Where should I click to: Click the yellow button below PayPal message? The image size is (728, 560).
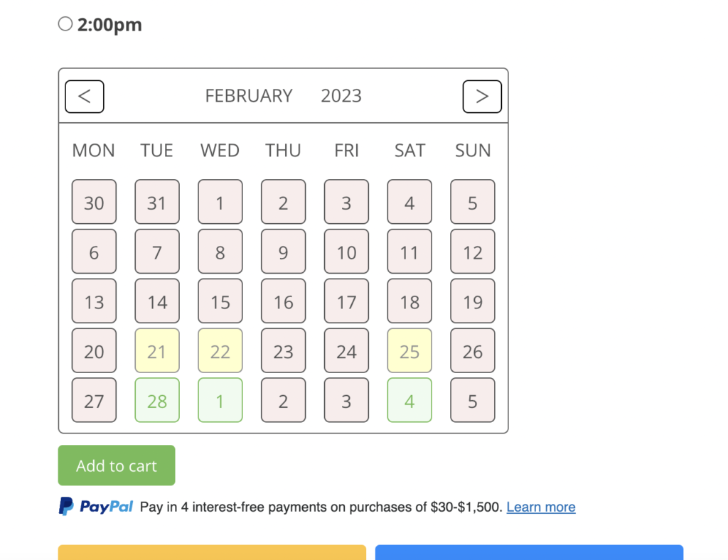(x=212, y=552)
